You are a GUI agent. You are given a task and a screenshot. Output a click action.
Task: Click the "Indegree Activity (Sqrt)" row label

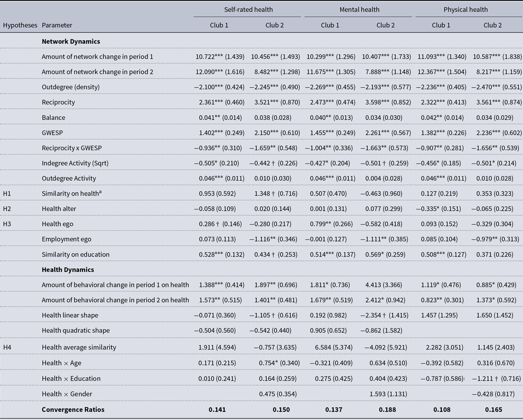[x=75, y=163]
